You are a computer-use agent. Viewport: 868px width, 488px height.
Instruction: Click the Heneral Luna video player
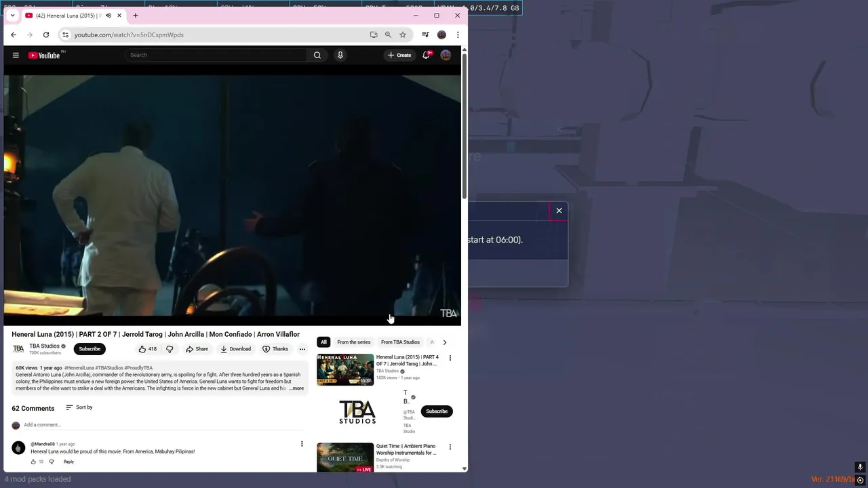click(x=233, y=196)
